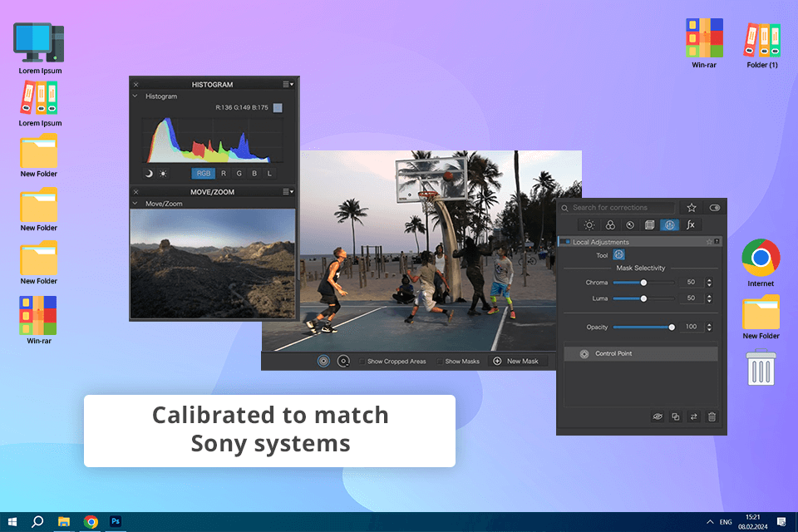Select the Control Point mask row
Image resolution: width=798 pixels, height=532 pixels.
(x=641, y=354)
